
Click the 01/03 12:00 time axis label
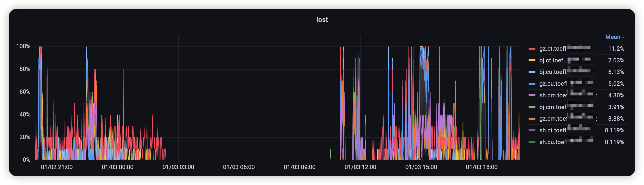[x=360, y=167]
